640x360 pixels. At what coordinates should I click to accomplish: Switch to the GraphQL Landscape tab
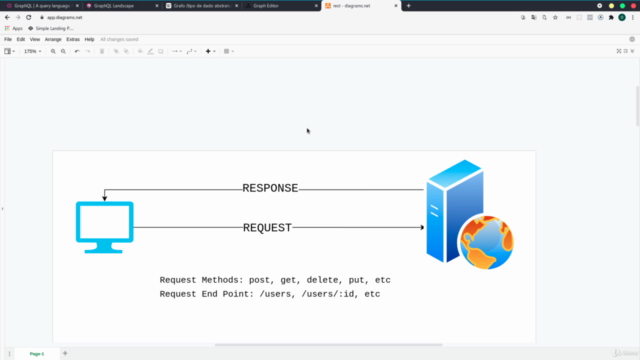[x=121, y=6]
